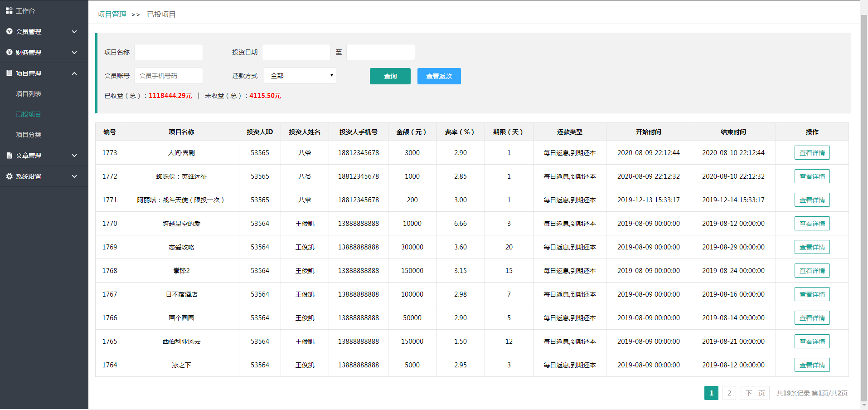Click amount 300000 cell
This screenshot has height=410, width=868.
[412, 247]
